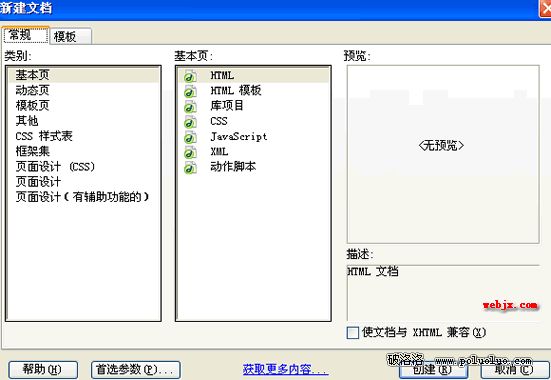Image resolution: width=551 pixels, height=380 pixels.
Task: Click the 动作脚本 file icon
Action: tap(190, 167)
